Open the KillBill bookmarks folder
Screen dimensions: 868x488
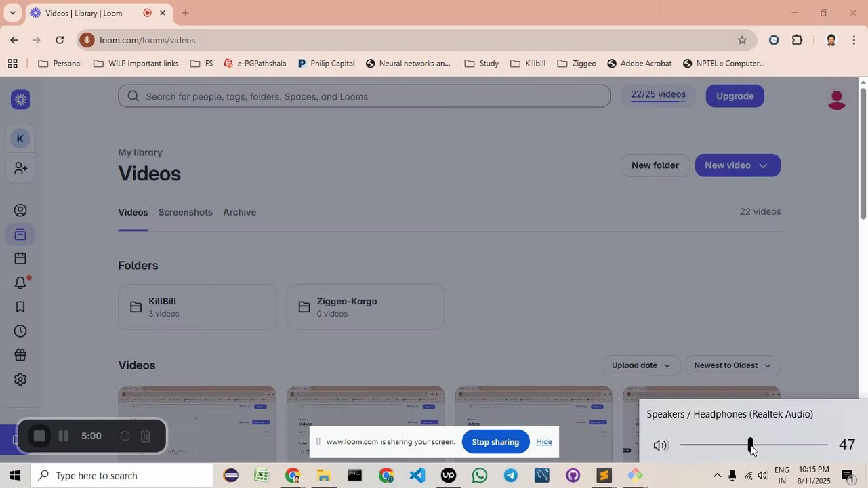(x=528, y=64)
